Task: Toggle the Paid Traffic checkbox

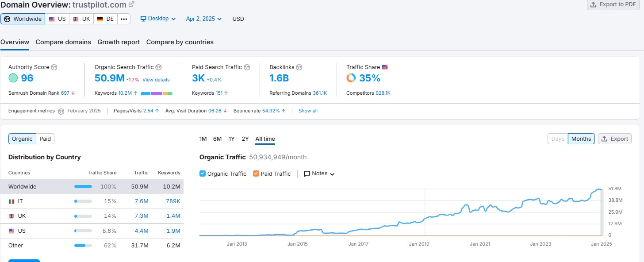Action: point(256,173)
